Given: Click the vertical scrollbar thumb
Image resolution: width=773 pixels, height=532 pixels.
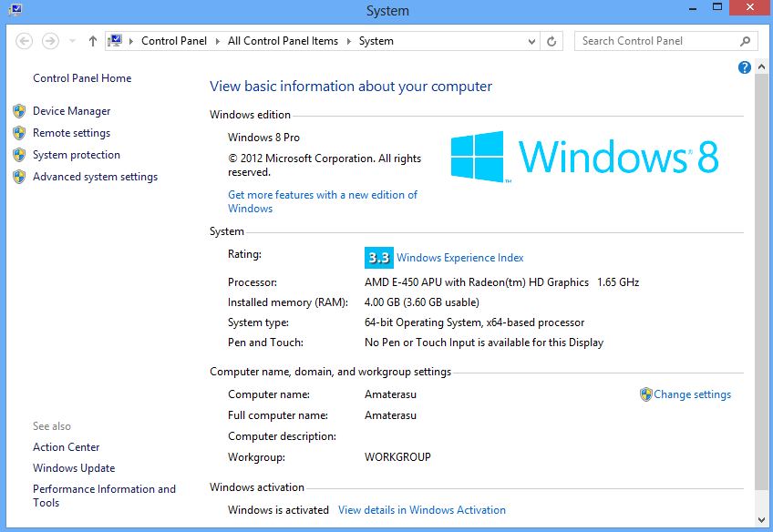Looking at the screenshot, I should coord(762,281).
